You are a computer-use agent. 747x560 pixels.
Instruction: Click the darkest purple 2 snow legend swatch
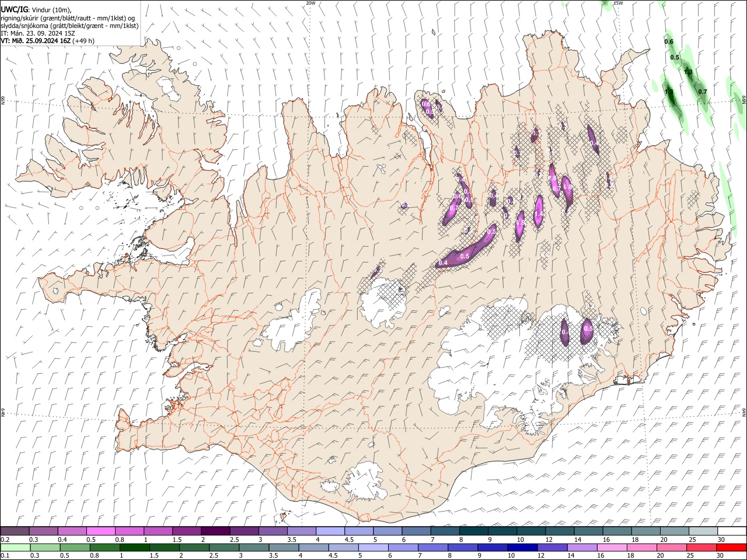click(215, 531)
